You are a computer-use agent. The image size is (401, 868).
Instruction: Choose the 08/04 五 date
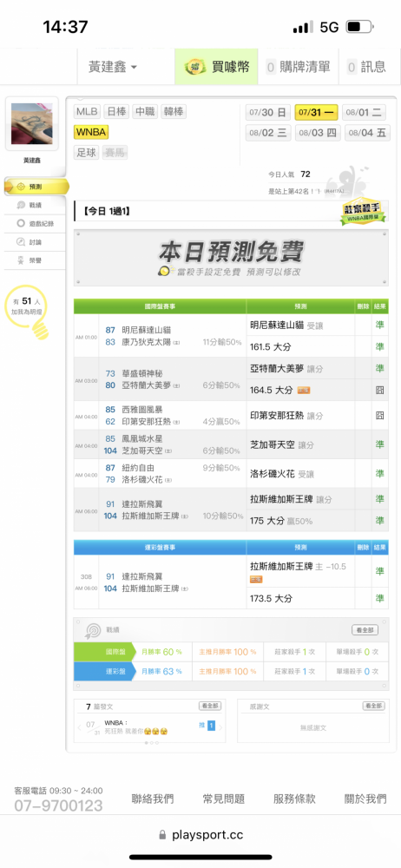(367, 133)
